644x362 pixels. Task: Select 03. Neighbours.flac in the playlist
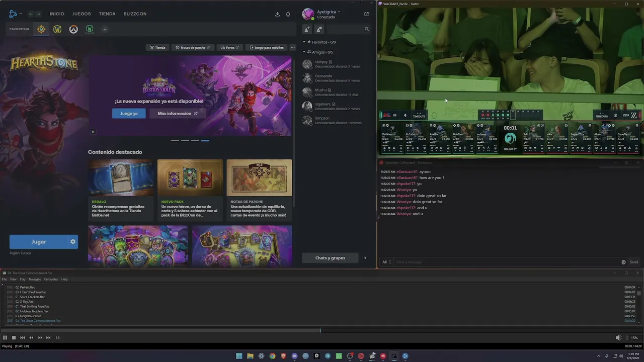[28, 316]
